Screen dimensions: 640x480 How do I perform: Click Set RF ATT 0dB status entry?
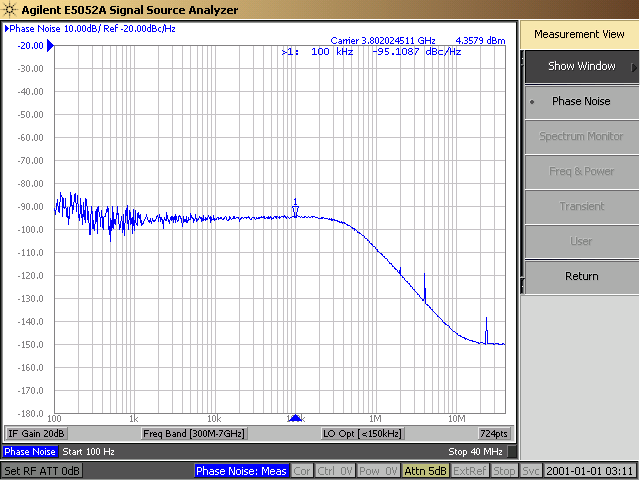tap(42, 471)
